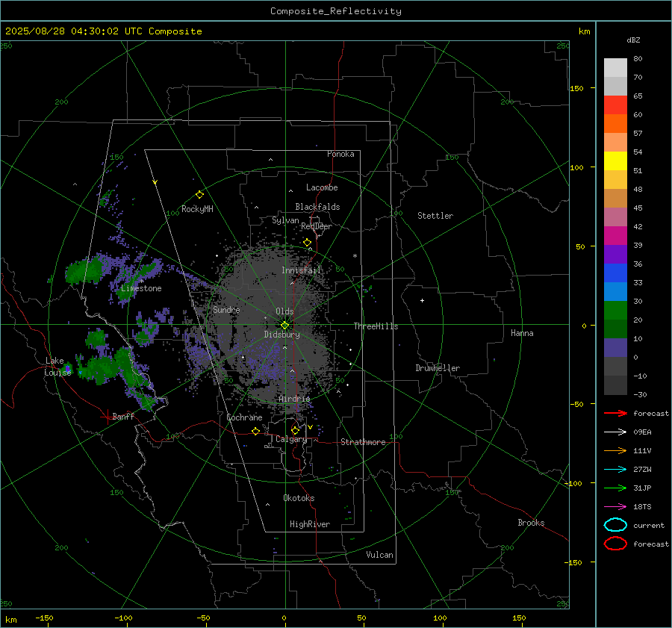Click the Calgary city label
672x628 pixels.
tap(291, 439)
